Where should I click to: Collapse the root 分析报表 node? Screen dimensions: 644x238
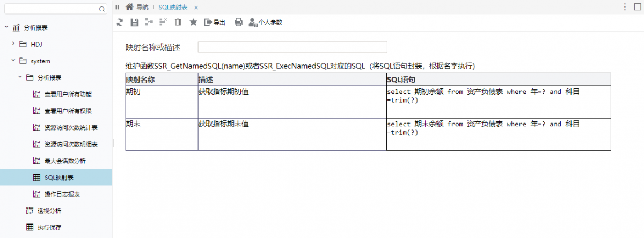[6, 27]
